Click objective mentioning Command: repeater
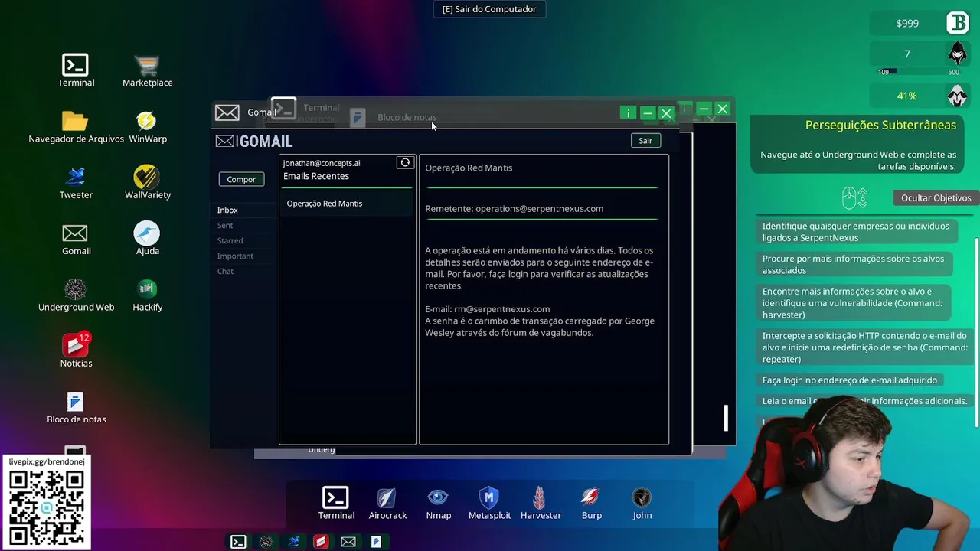This screenshot has height=551, width=980. pyautogui.click(x=864, y=347)
